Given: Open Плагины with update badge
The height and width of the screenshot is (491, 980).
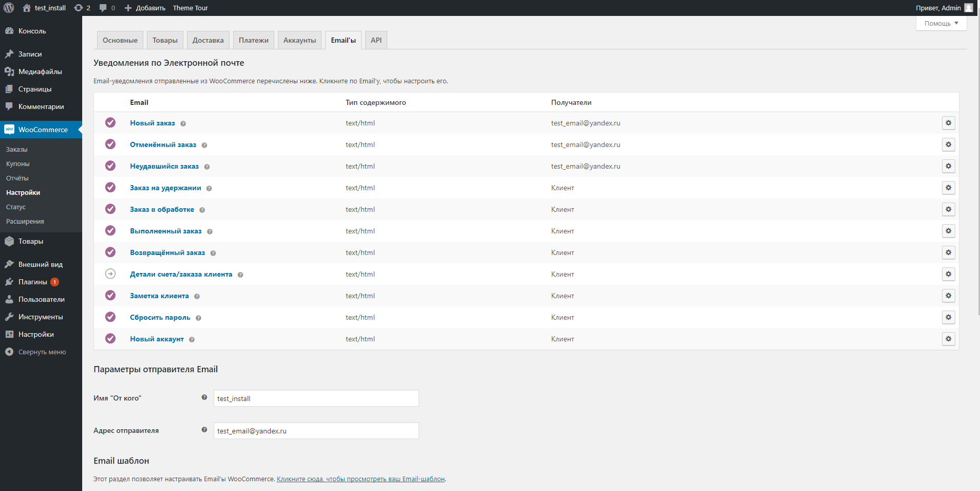Looking at the screenshot, I should pos(41,282).
